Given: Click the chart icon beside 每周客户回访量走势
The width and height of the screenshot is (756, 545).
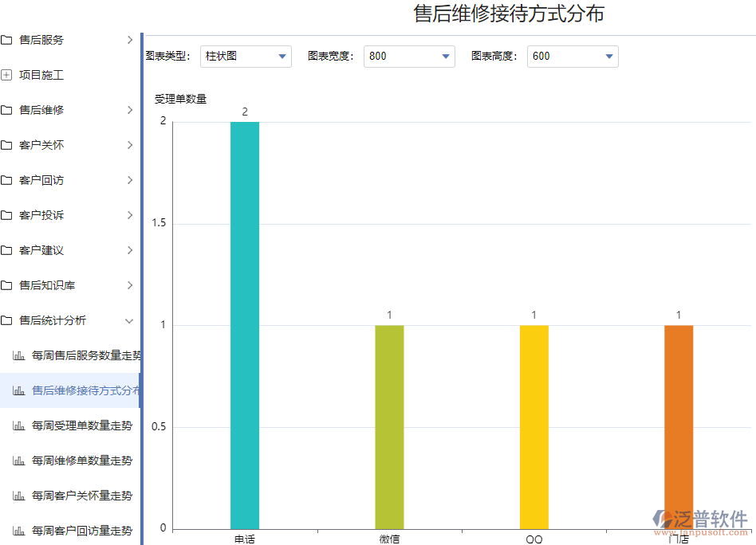Looking at the screenshot, I should (19, 530).
